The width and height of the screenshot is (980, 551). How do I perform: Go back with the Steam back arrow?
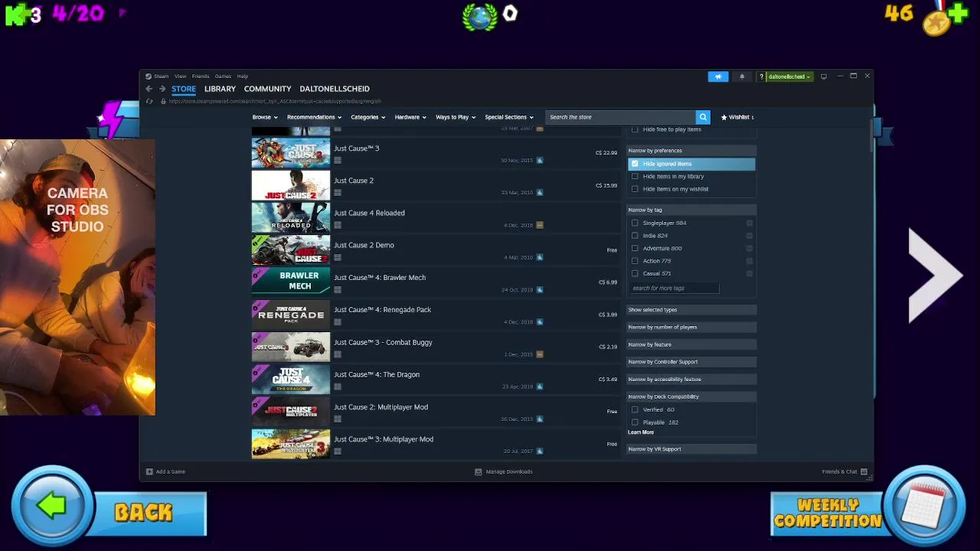149,89
